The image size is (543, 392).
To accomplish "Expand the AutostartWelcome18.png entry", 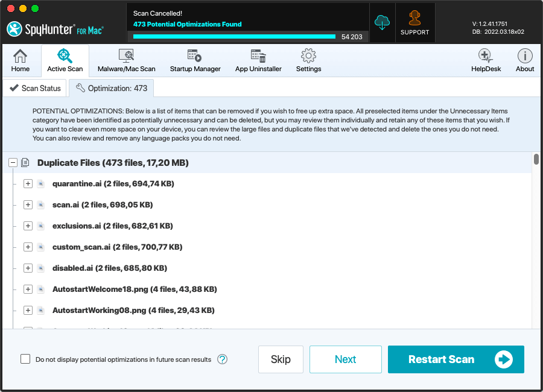I will (28, 289).
